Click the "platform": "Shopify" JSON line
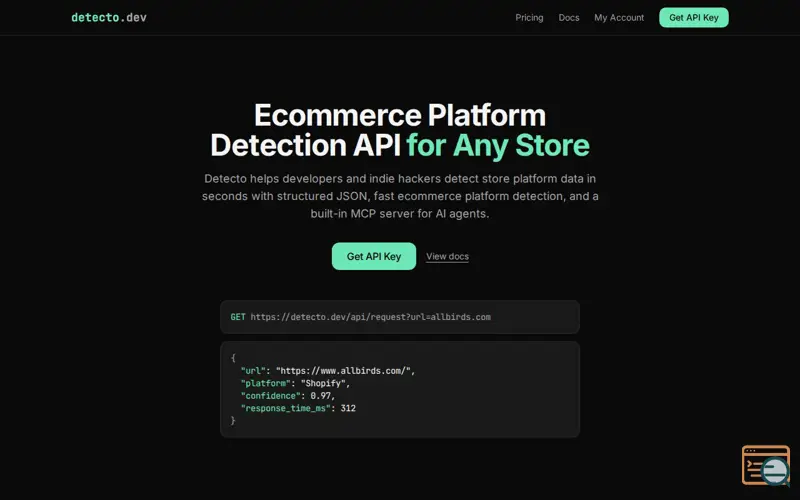800x500 pixels. coord(295,383)
